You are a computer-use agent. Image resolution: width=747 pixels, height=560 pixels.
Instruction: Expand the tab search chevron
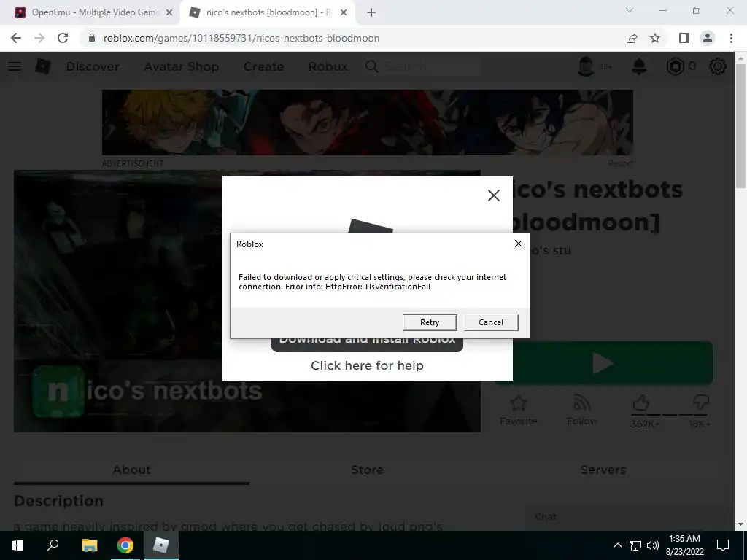tap(630, 10)
